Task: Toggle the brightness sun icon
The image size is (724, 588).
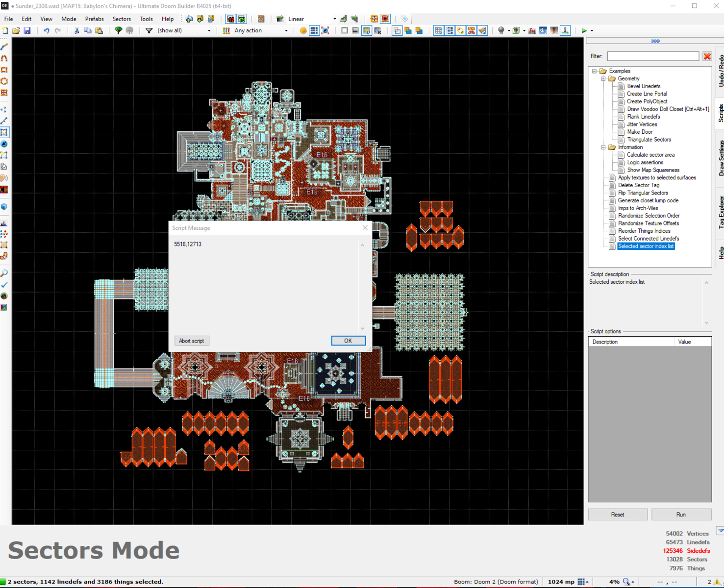Action: tap(303, 30)
